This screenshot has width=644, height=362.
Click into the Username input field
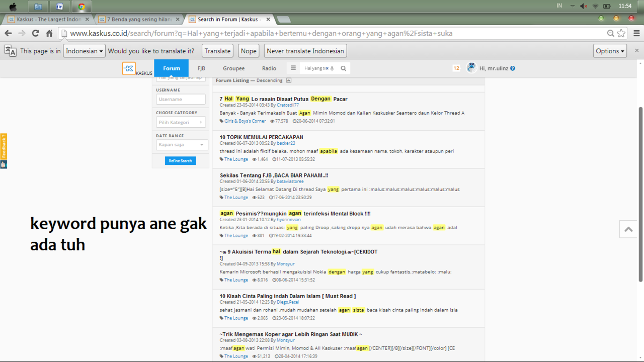click(181, 100)
